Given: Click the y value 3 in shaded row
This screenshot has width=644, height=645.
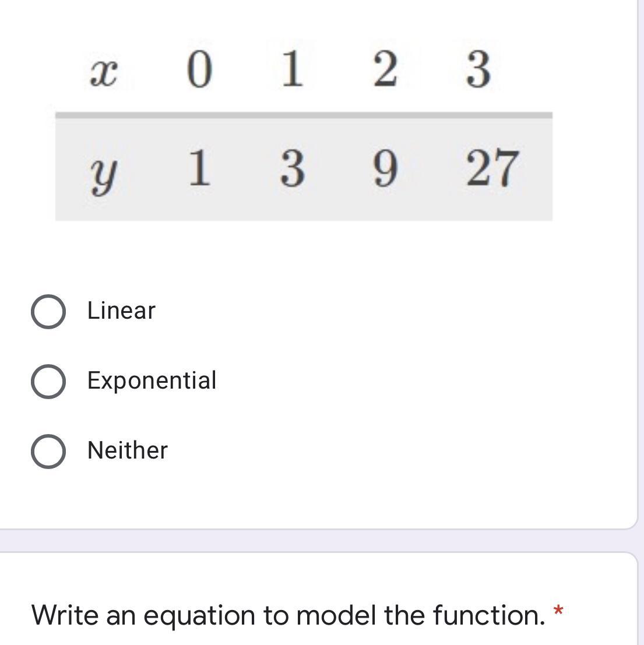Looking at the screenshot, I should pyautogui.click(x=291, y=169).
